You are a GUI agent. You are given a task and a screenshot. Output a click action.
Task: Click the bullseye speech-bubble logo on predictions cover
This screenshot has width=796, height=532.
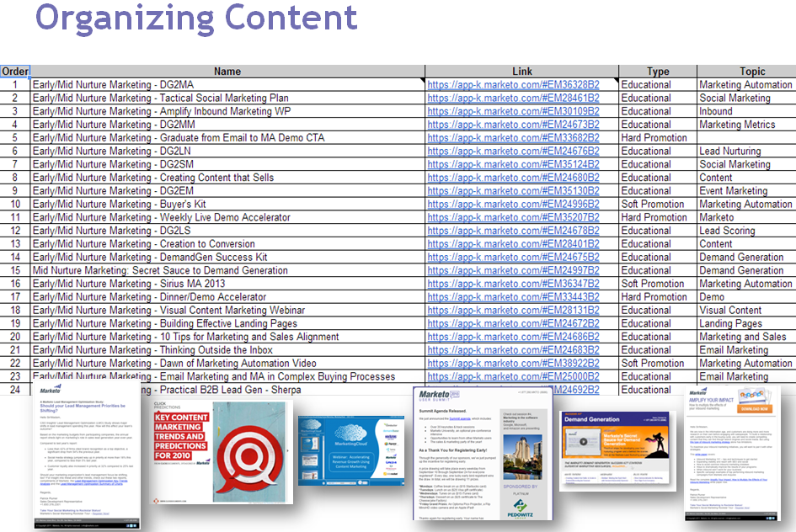pos(249,456)
